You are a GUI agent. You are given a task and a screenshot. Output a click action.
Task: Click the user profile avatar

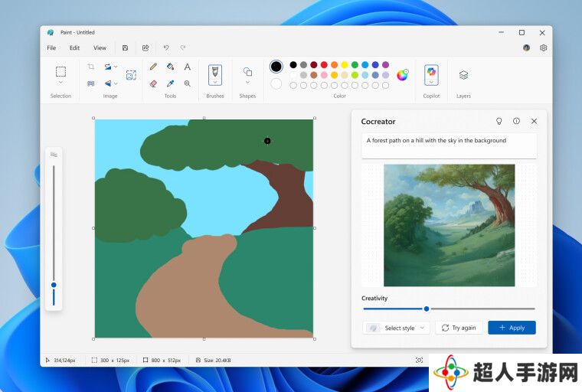click(x=526, y=47)
